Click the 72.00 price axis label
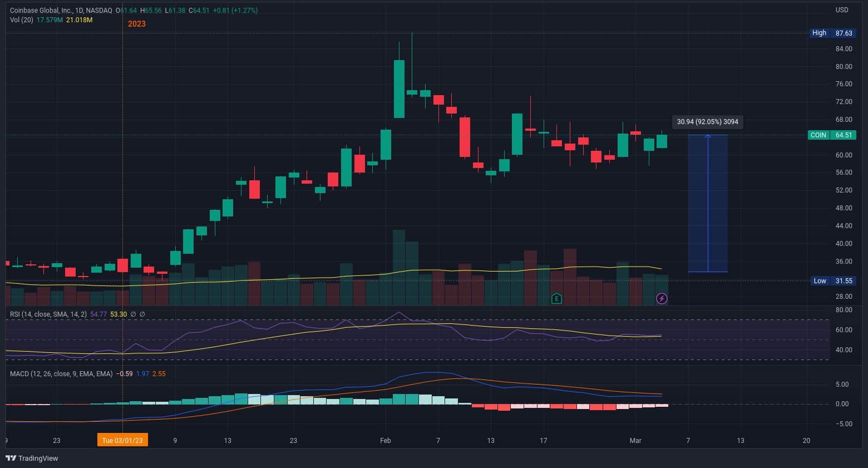The height and width of the screenshot is (468, 868). coord(844,102)
